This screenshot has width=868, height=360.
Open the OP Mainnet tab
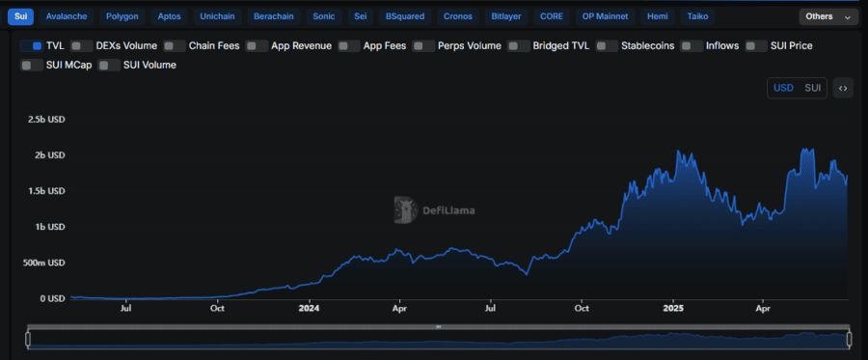605,16
